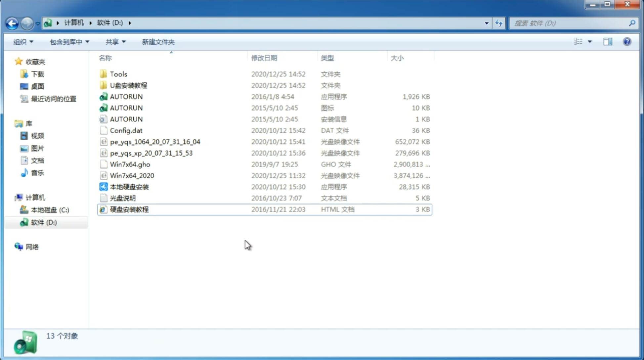Open Win7x64.gho backup file
Image resolution: width=644 pixels, height=360 pixels.
point(130,164)
